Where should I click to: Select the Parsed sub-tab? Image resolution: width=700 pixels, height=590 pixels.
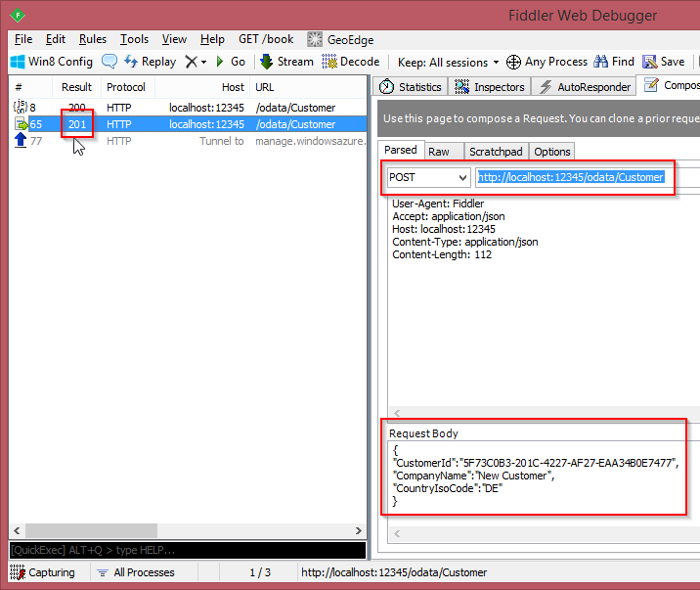pyautogui.click(x=401, y=150)
